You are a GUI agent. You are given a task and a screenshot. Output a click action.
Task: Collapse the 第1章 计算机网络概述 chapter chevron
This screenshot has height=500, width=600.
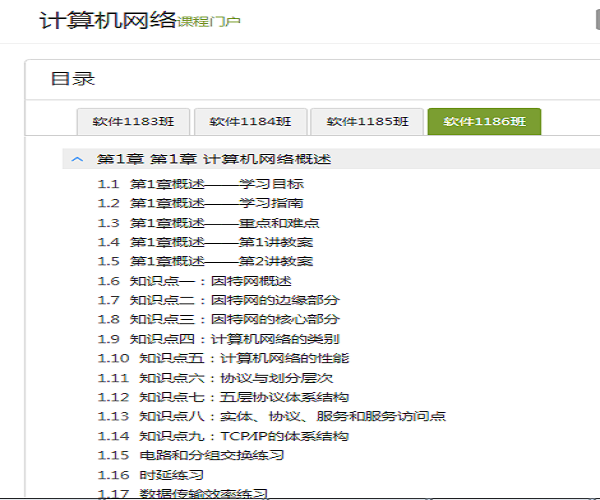pyautogui.click(x=77, y=159)
